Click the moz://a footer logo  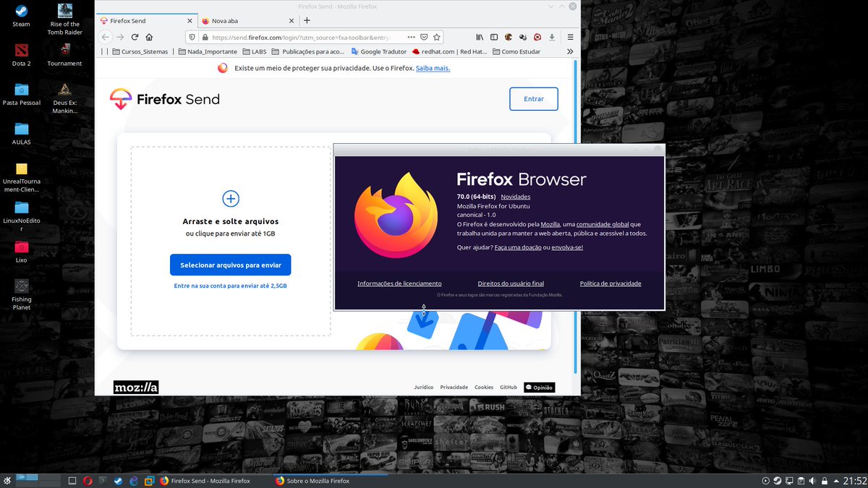click(x=136, y=387)
